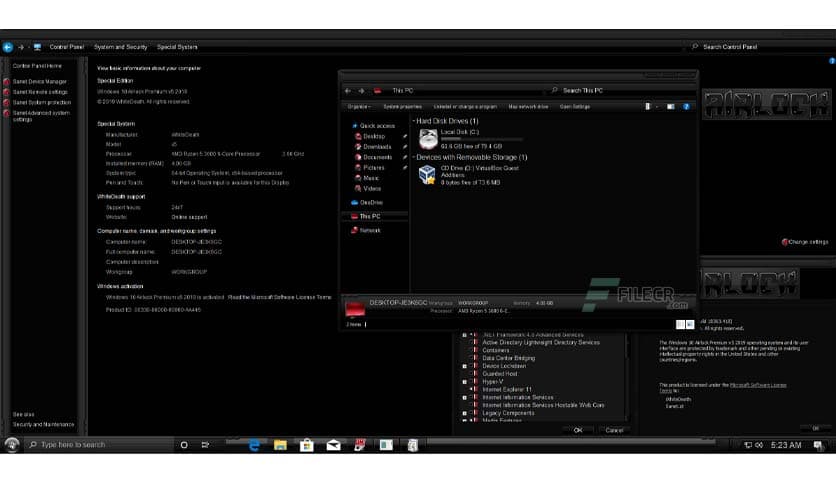Viewport: 836px width, 484px height.
Task: Click System properties in Explorer toolbar
Action: point(403,107)
